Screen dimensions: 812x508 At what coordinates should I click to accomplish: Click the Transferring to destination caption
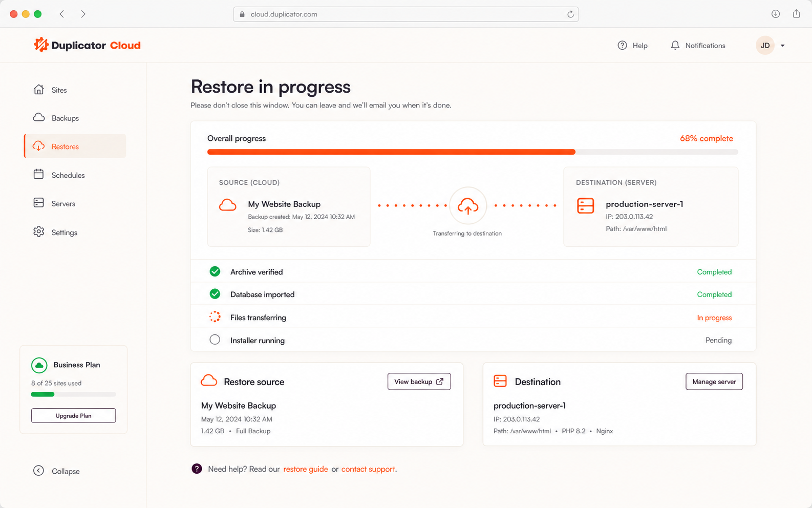coord(467,233)
